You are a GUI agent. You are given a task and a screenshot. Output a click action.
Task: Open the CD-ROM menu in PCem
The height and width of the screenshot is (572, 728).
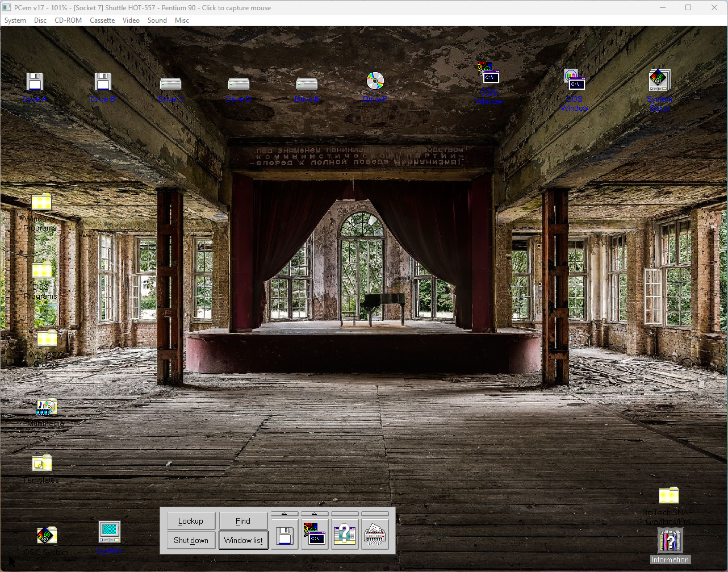68,20
